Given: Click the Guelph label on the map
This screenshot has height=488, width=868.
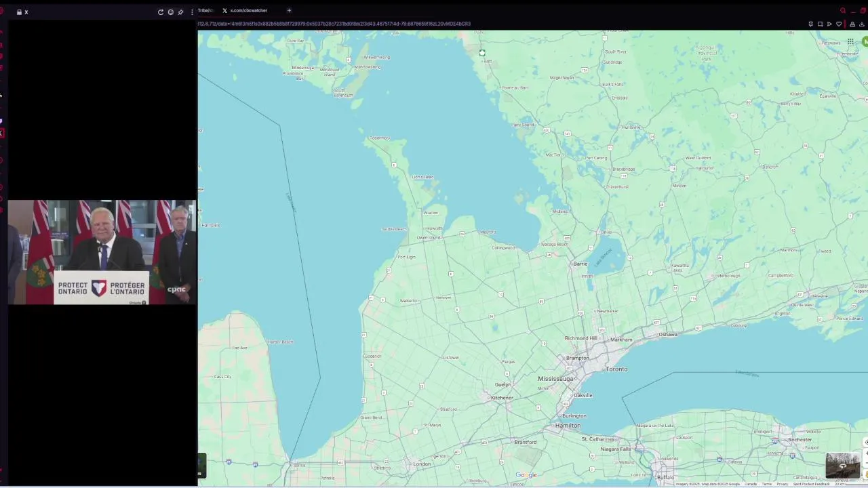Looking at the screenshot, I should (x=502, y=385).
